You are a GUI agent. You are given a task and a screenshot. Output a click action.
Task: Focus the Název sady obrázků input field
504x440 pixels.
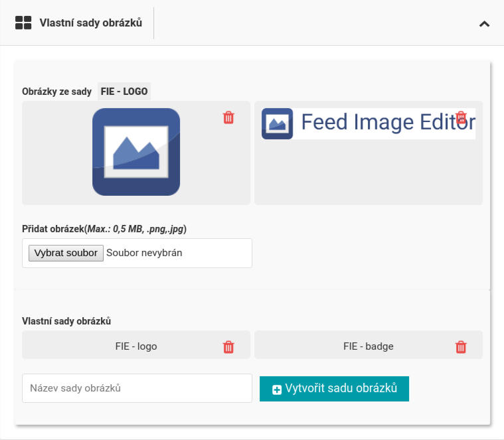click(137, 388)
